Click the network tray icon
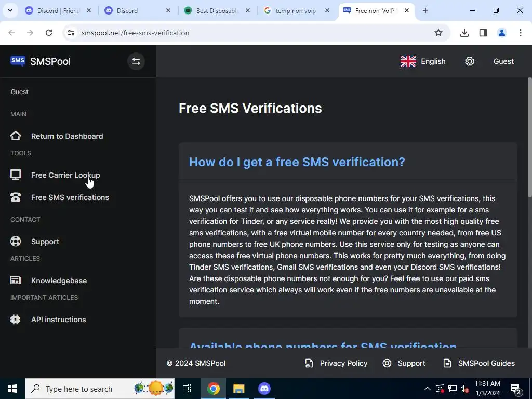Image resolution: width=532 pixels, height=399 pixels. coord(453,389)
